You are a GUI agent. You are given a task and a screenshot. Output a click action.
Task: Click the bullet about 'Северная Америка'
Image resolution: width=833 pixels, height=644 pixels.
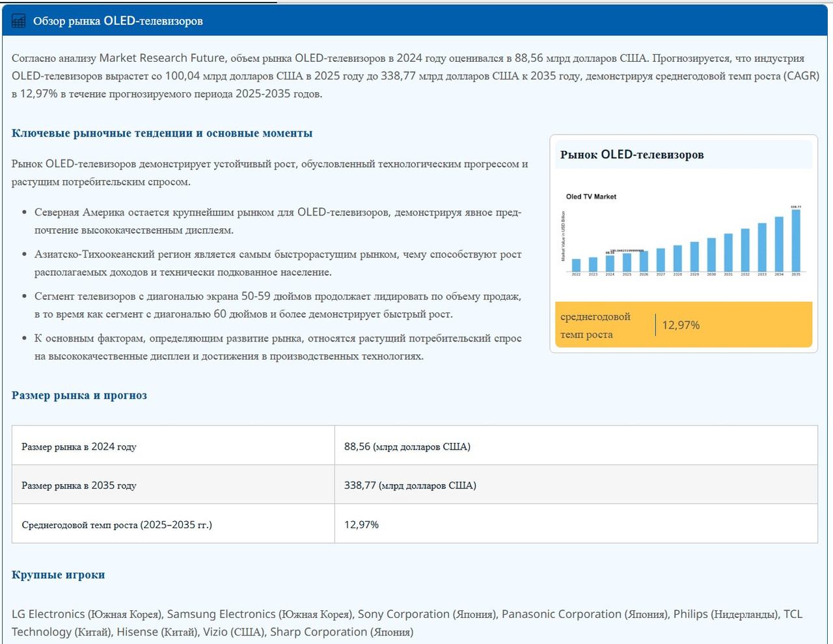[278, 221]
